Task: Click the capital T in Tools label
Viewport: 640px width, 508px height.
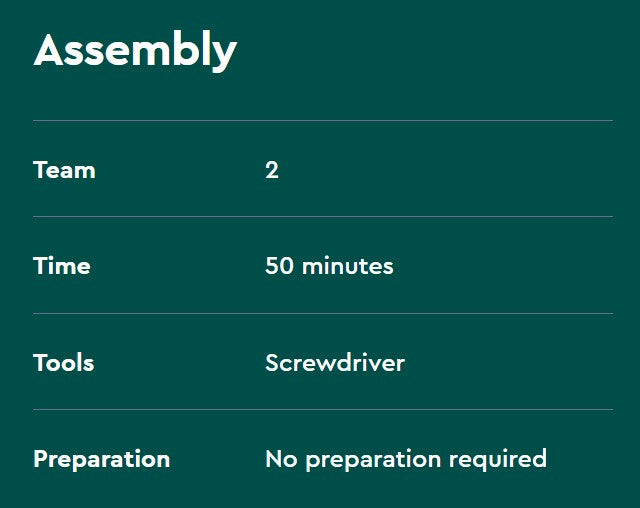Action: 40,362
